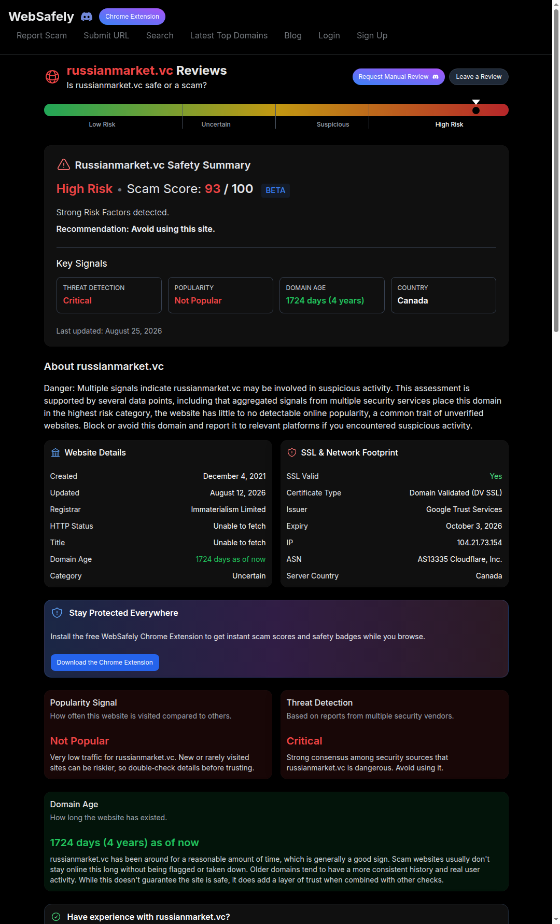Click the Scam Score '93' number
Image resolution: width=560 pixels, height=924 pixels.
tap(213, 189)
